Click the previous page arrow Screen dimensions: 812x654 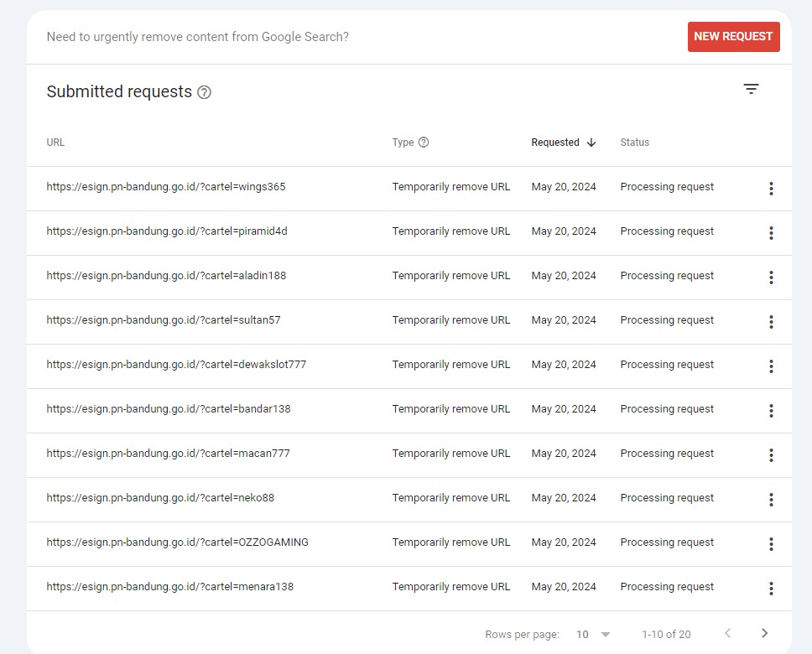[727, 634]
